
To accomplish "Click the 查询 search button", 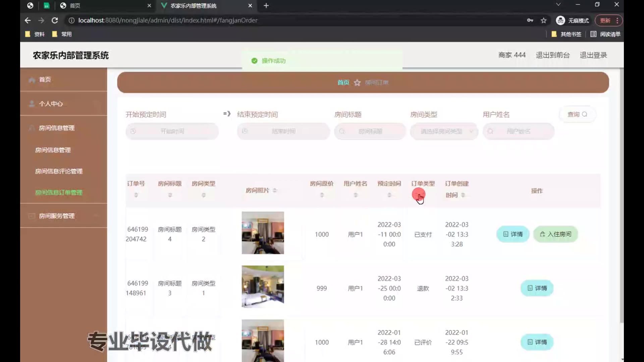I will [x=577, y=114].
